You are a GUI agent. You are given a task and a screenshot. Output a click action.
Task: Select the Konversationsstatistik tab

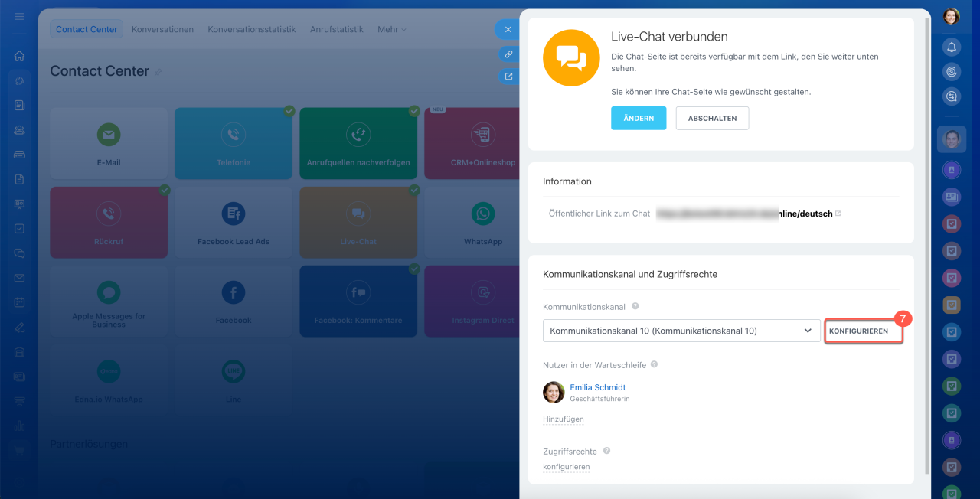[x=251, y=29]
